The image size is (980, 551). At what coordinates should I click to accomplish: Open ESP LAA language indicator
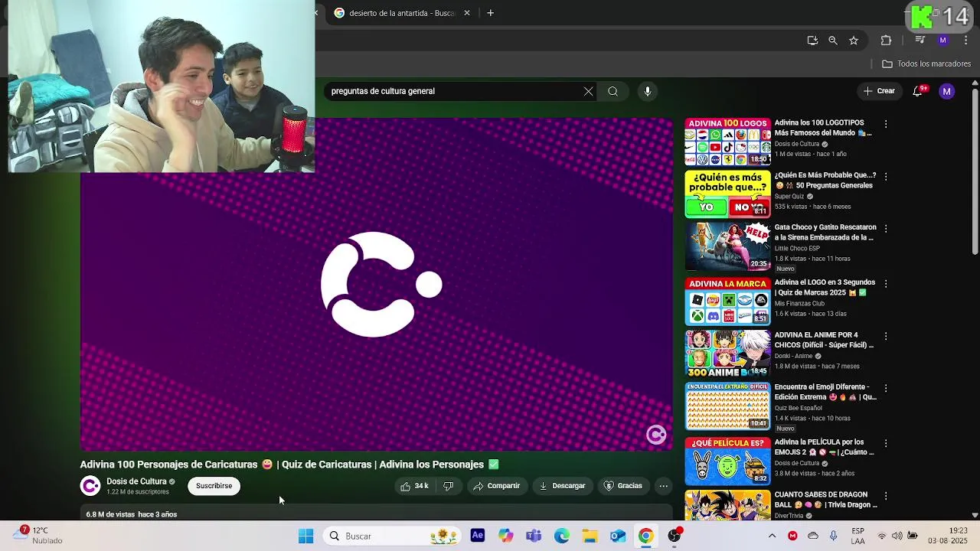point(858,536)
